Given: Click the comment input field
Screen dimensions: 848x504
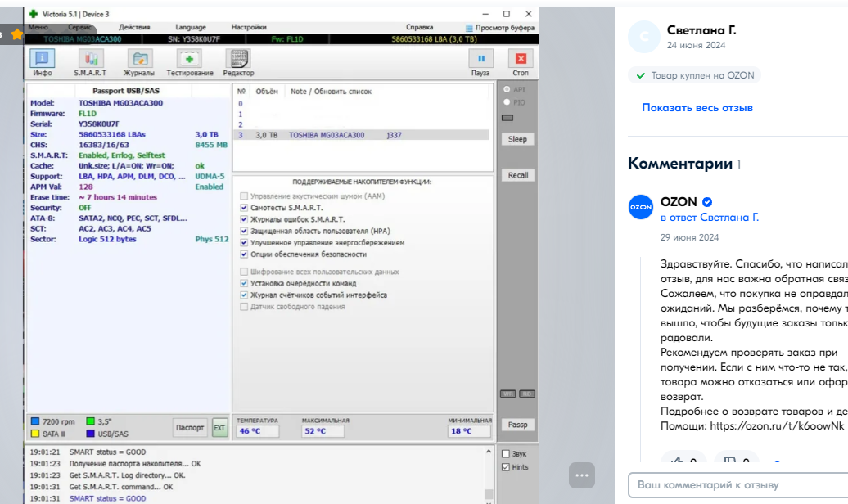Looking at the screenshot, I should click(737, 485).
